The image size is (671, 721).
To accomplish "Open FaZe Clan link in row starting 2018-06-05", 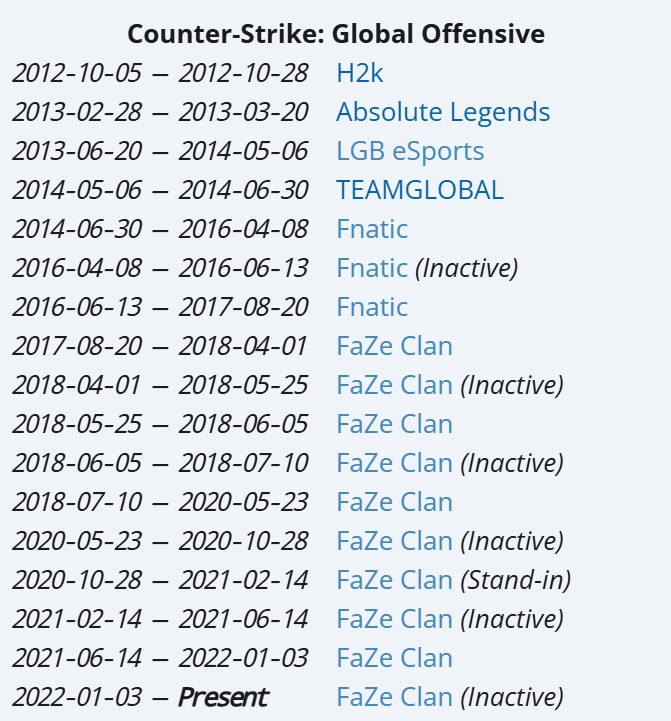I will click(394, 463).
